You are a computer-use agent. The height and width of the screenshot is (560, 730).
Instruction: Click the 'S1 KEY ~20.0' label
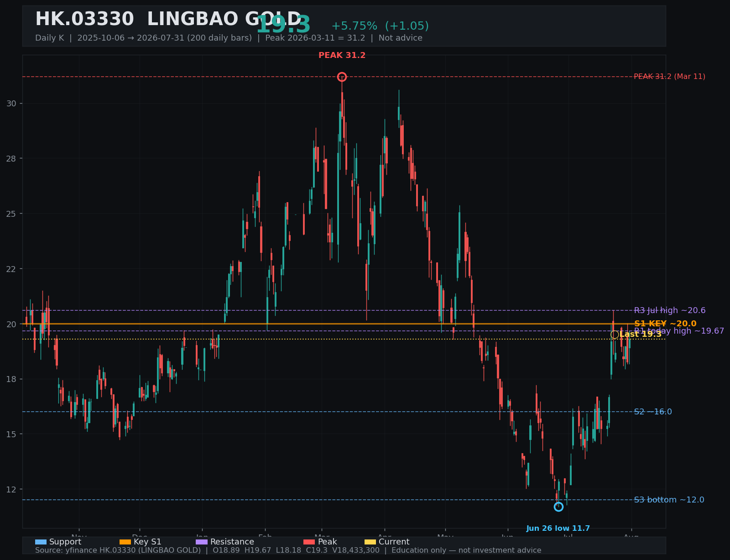pos(665,324)
